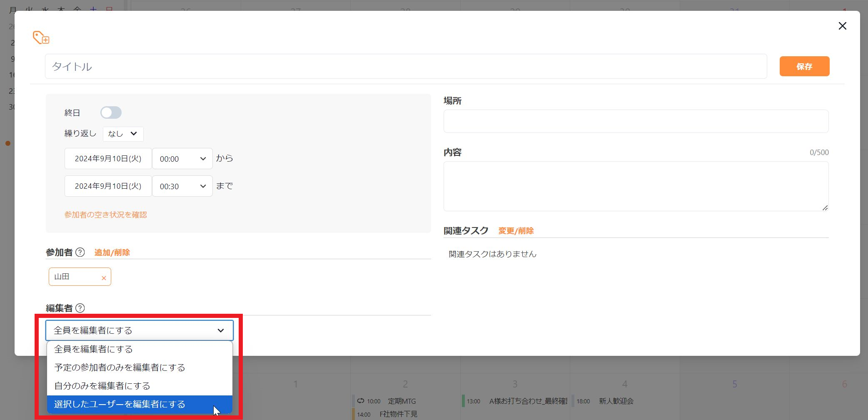
Task: Enable the 終日 all-day toggle
Action: click(111, 112)
